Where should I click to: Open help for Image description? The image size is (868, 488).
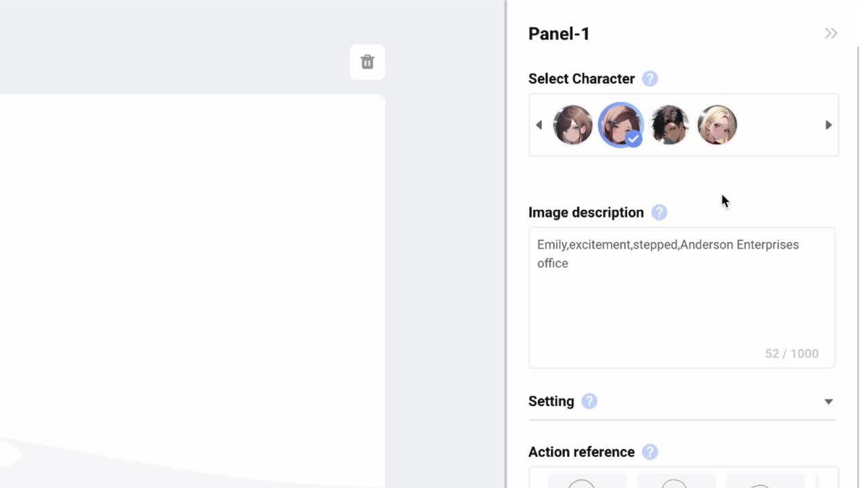point(658,213)
